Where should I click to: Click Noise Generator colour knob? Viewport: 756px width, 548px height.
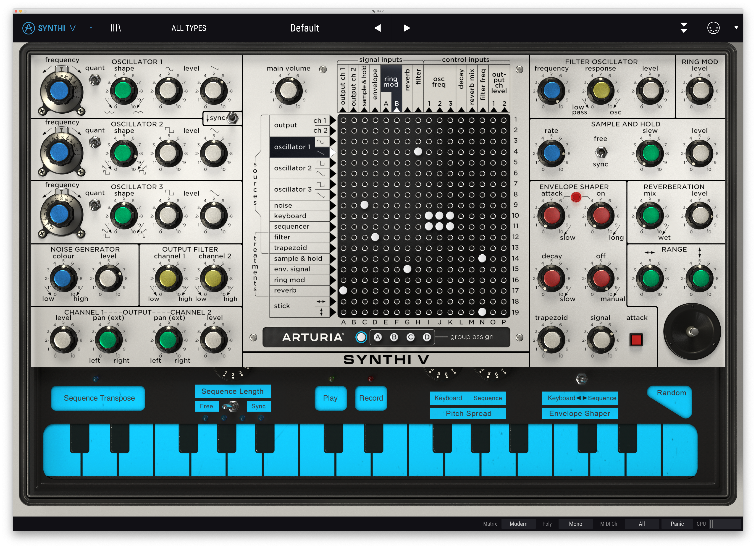[x=63, y=278]
